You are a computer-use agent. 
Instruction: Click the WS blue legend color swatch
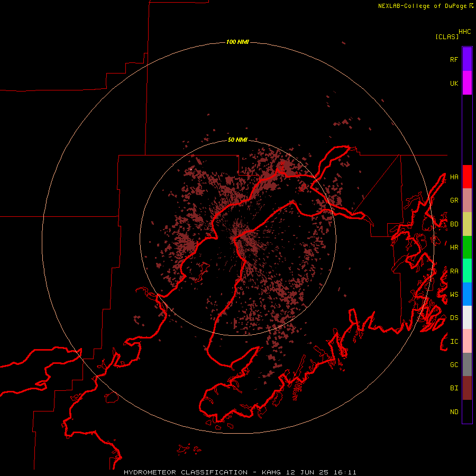467,294
